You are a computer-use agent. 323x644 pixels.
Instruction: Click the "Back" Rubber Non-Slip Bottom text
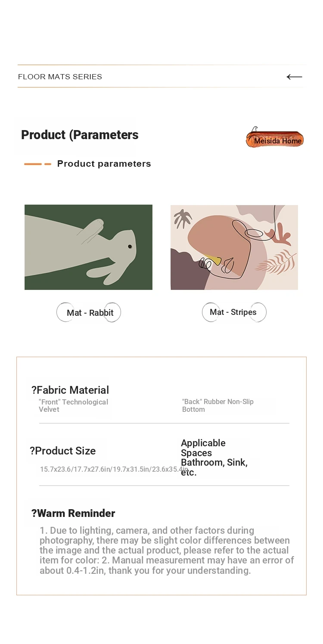point(218,405)
